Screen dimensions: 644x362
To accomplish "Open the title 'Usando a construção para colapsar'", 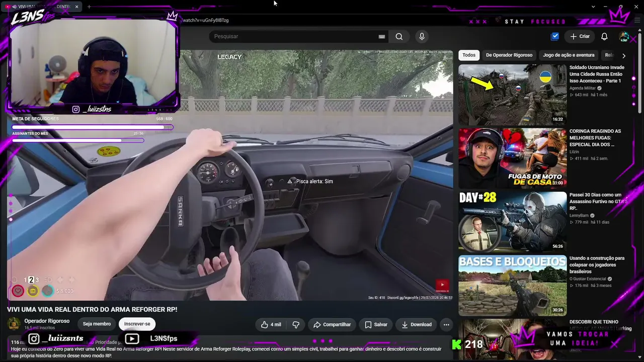I will click(597, 265).
